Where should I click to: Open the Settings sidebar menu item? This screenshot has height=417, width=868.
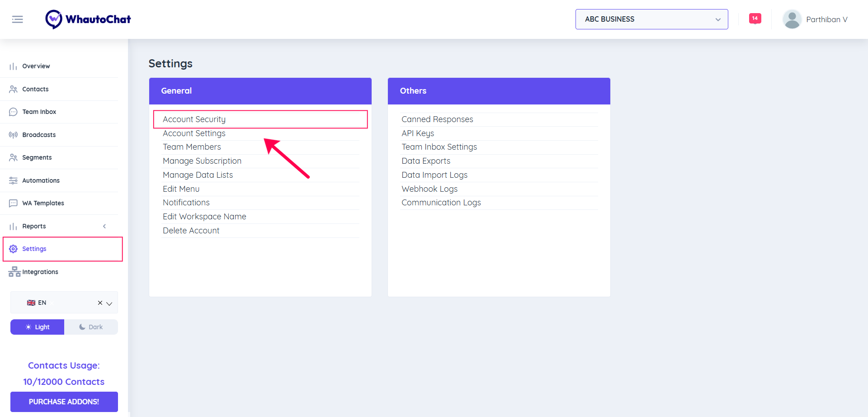click(34, 249)
